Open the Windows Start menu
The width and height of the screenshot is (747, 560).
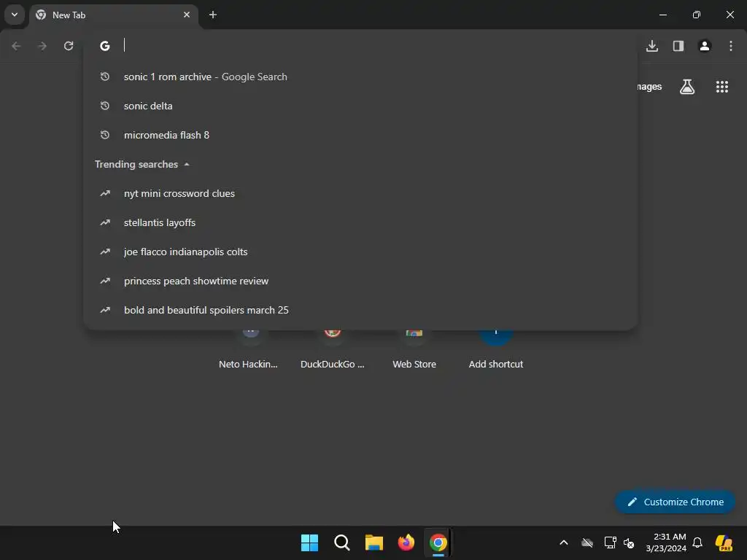pyautogui.click(x=309, y=542)
